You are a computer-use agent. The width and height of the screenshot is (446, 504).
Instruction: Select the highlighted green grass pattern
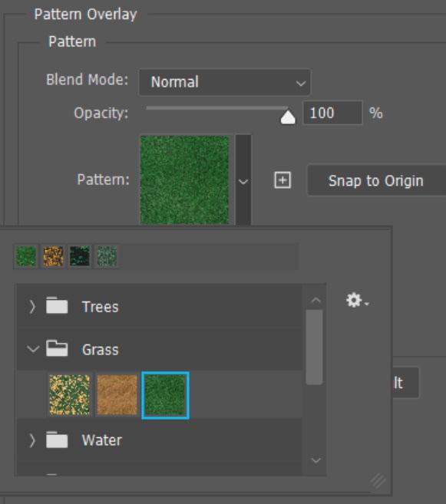pos(165,395)
